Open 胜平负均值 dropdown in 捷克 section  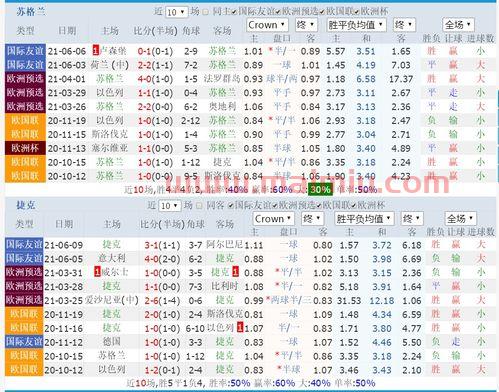(364, 219)
